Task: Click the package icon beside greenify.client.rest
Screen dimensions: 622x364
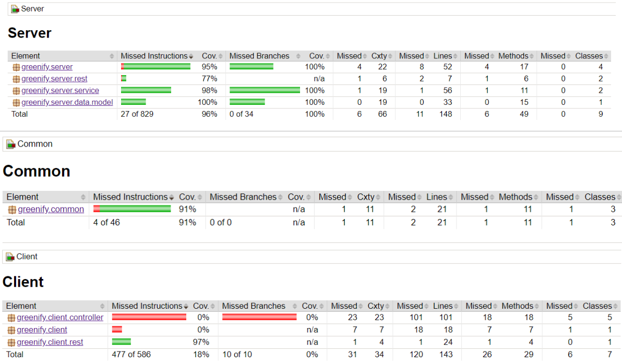Action: pos(11,343)
